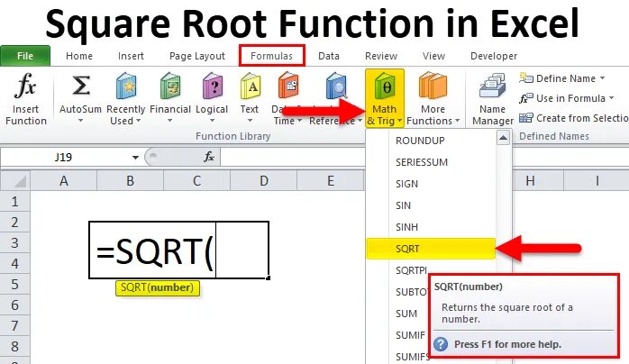Click the Select All corner triangle
629x364 pixels.
[18, 181]
